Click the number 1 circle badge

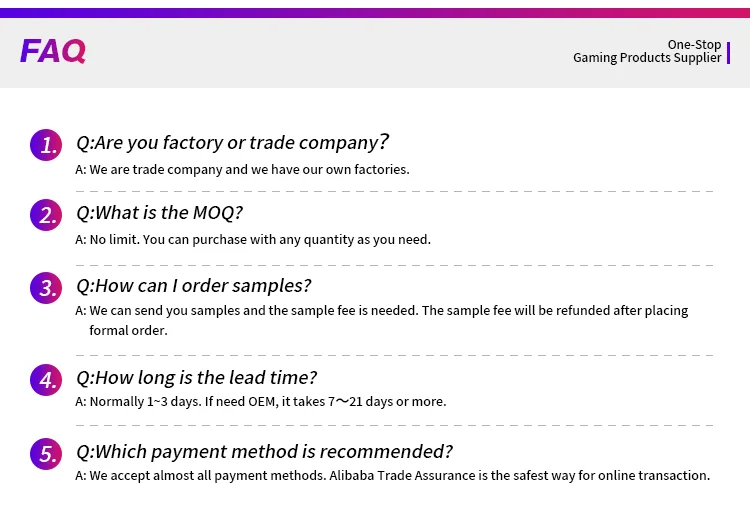coord(46,145)
